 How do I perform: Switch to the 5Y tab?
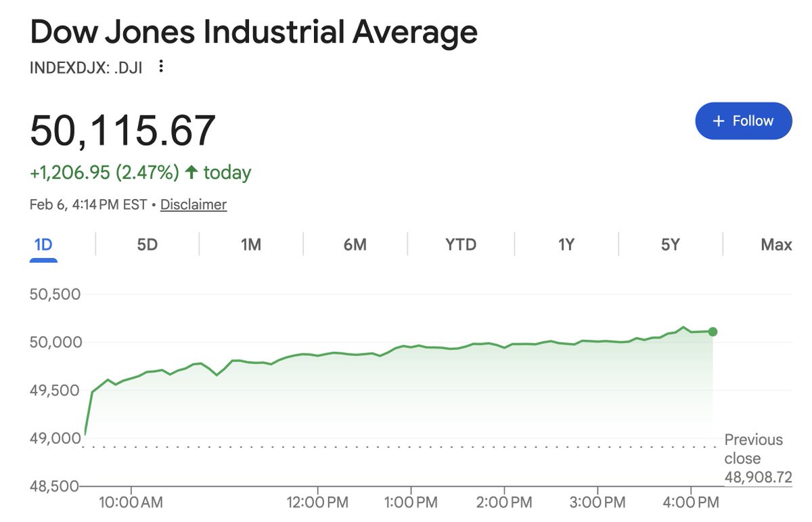[x=670, y=244]
